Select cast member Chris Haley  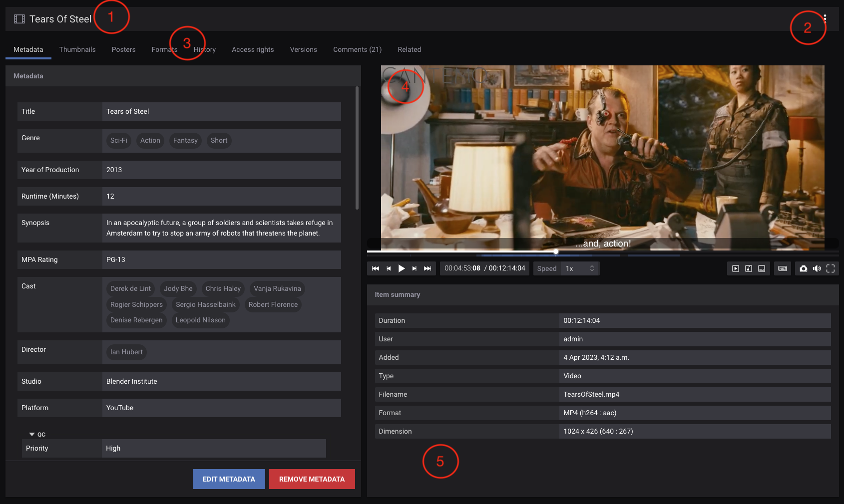pyautogui.click(x=223, y=289)
